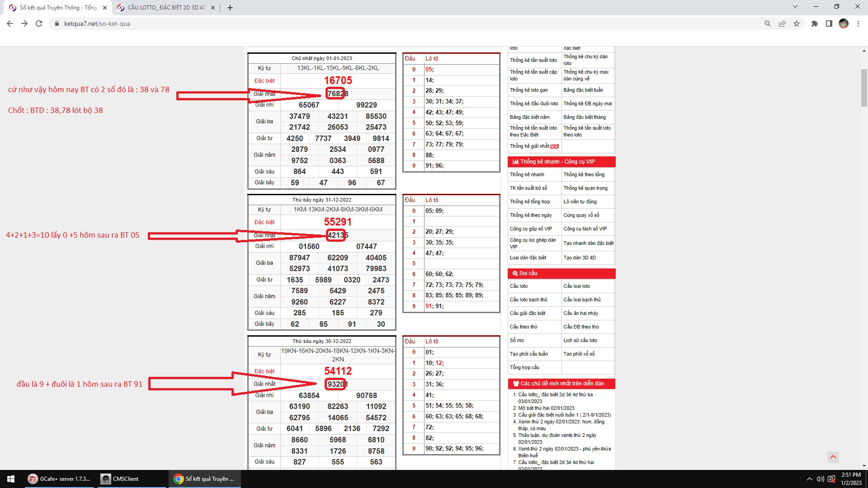Image resolution: width=868 pixels, height=488 pixels.
Task: Click the browser back arrow
Action: click(10, 23)
